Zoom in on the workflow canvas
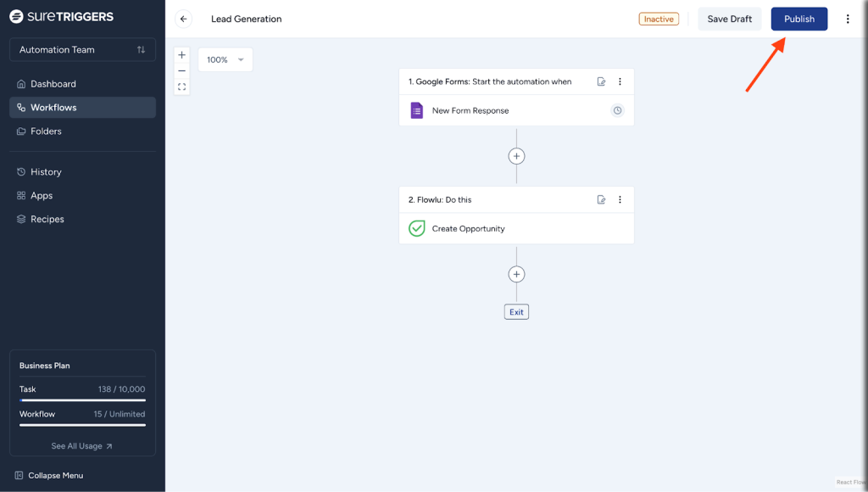 tap(181, 55)
